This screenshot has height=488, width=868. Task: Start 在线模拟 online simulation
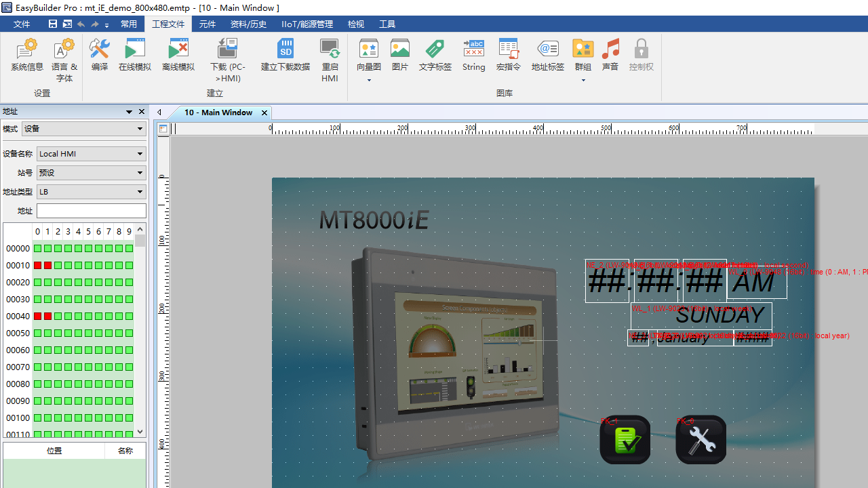pyautogui.click(x=135, y=55)
